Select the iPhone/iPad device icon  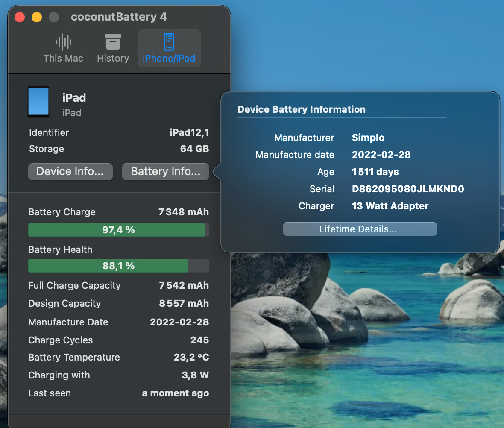[x=169, y=42]
